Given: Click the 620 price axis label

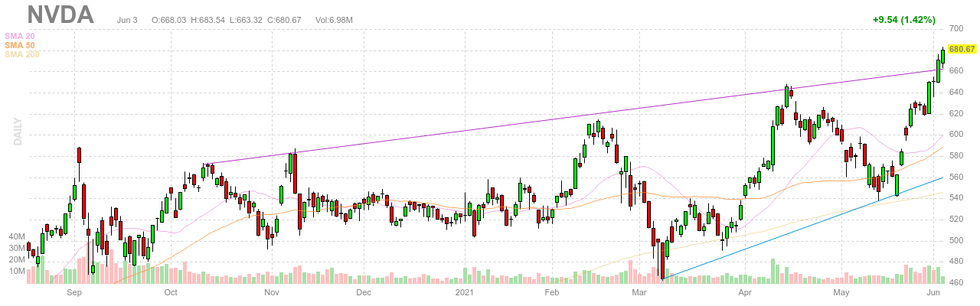Looking at the screenshot, I should pos(955,113).
